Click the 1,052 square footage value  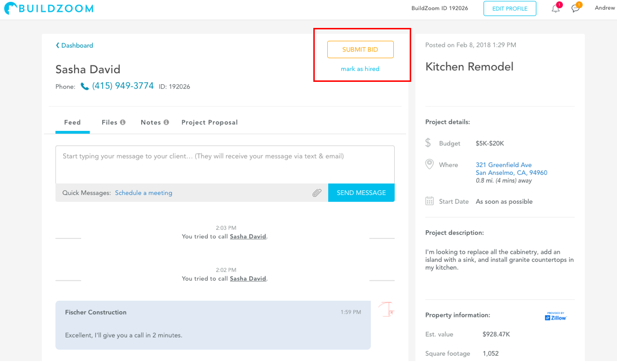click(x=491, y=353)
